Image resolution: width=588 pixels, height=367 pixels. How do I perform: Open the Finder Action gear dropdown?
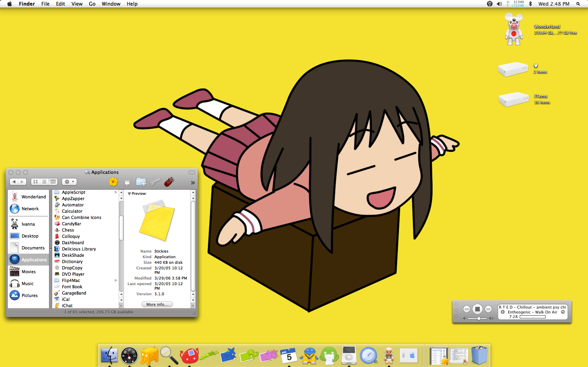click(69, 182)
